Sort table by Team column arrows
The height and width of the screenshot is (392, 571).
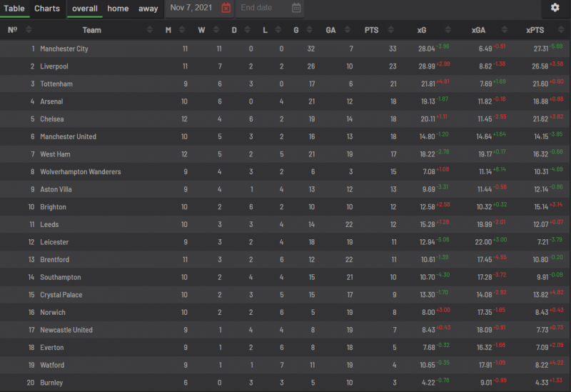tap(150, 30)
